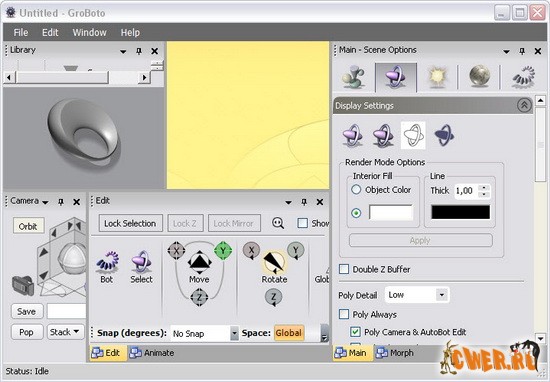The image size is (550, 382).
Task: Open the environment sphere icon tab
Action: coord(479,76)
